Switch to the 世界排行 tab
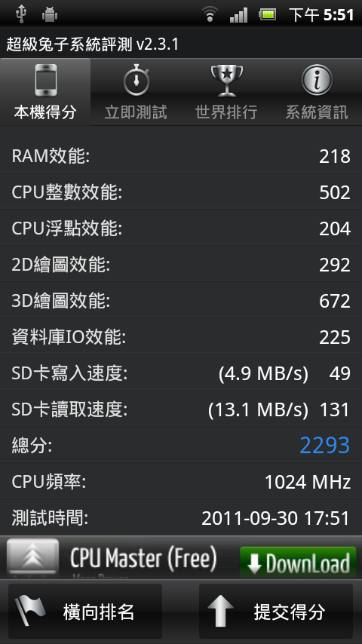Screen dimensions: 362x644 pyautogui.click(x=226, y=91)
